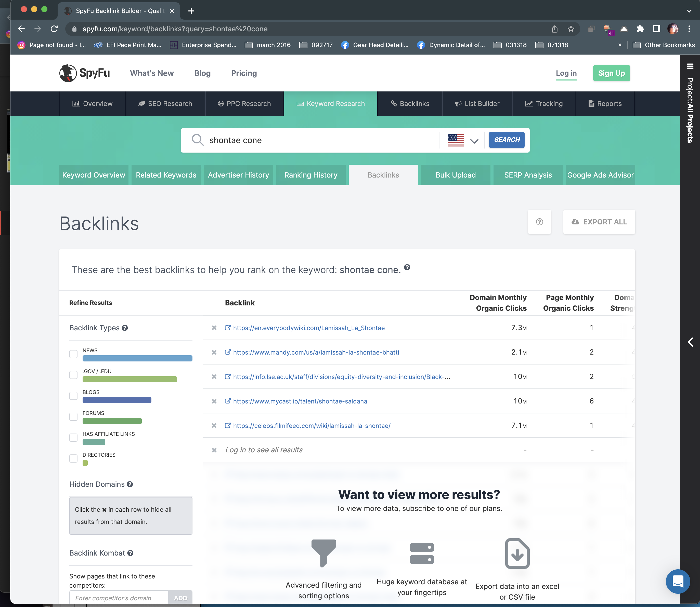Click the BLOGS dark blue bar
The image size is (700, 607).
(117, 400)
